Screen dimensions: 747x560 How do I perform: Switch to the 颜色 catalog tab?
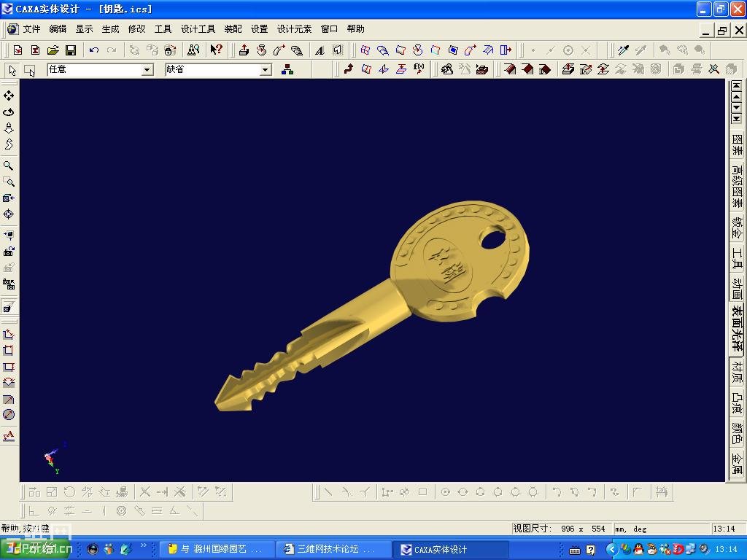point(737,433)
